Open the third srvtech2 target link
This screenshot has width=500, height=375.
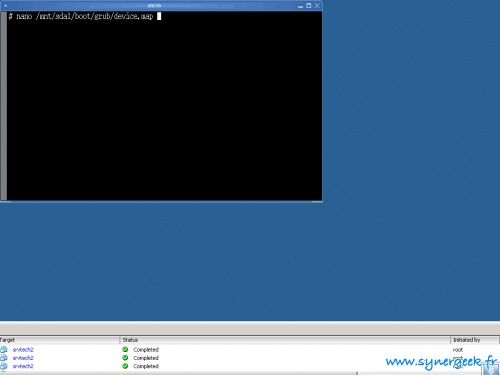click(x=23, y=366)
